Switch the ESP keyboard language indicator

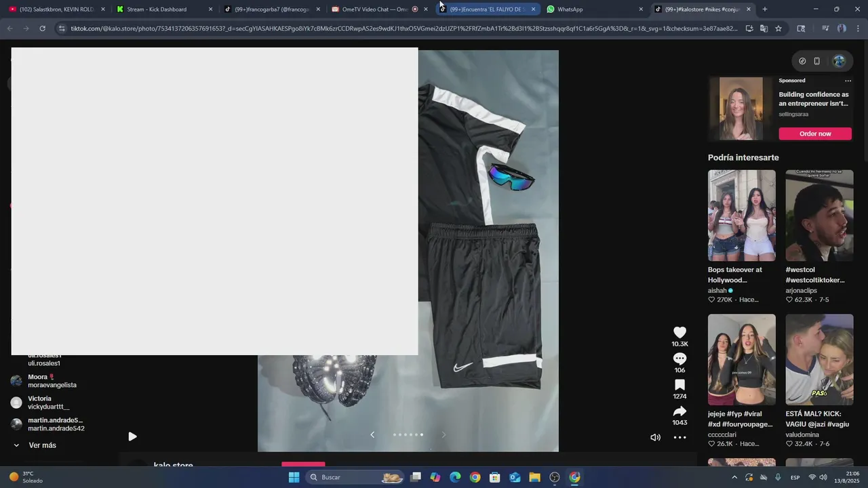794,477
